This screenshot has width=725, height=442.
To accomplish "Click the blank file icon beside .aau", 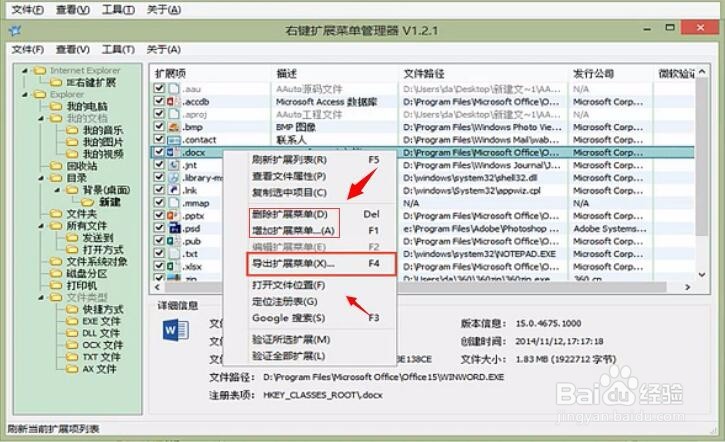I will coord(173,89).
